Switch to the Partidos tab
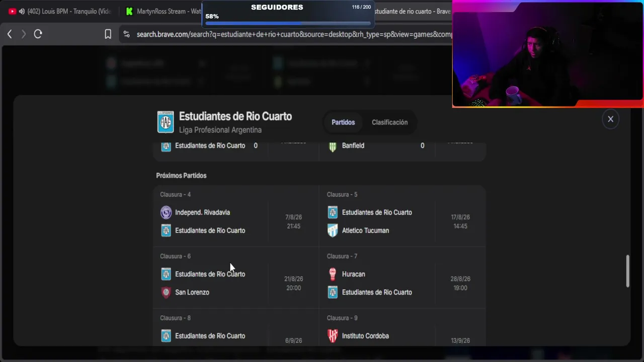This screenshot has height=362, width=644. [x=343, y=122]
